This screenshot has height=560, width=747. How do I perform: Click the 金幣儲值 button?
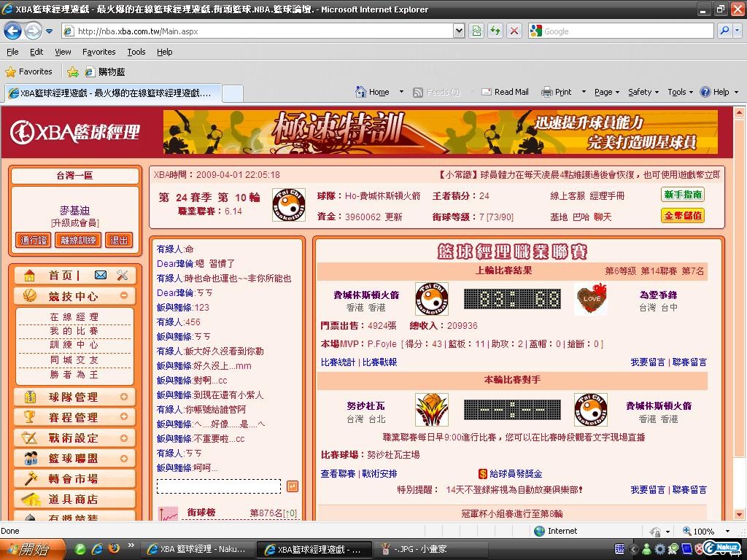pos(683,215)
